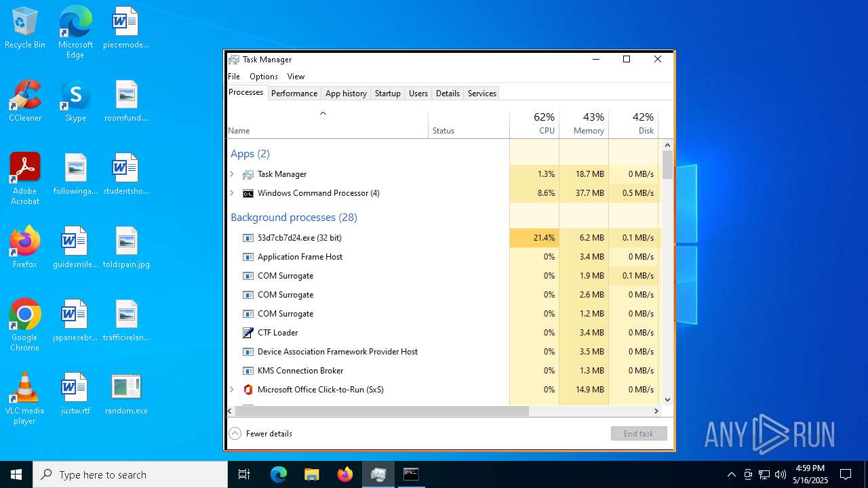Open the Adobe Acrobat desktop shortcut
Viewport: 868px width, 488px height.
point(25,179)
